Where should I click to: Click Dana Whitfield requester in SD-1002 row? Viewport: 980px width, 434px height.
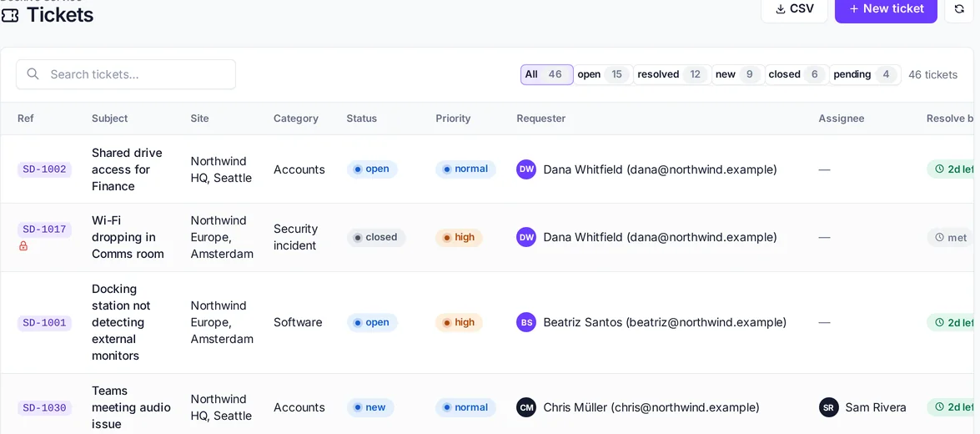pyautogui.click(x=660, y=169)
